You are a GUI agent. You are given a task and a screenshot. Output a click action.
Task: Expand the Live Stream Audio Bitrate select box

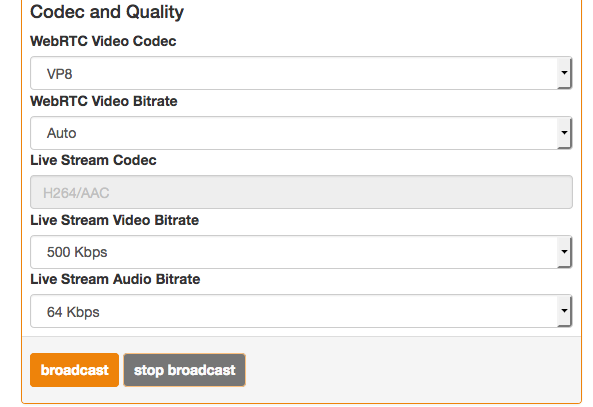pos(301,311)
